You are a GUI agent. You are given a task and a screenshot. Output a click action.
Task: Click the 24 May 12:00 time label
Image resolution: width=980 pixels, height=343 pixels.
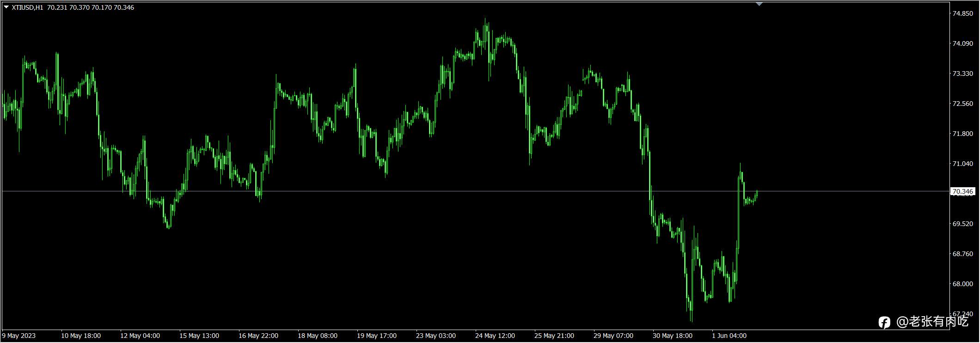point(495,336)
